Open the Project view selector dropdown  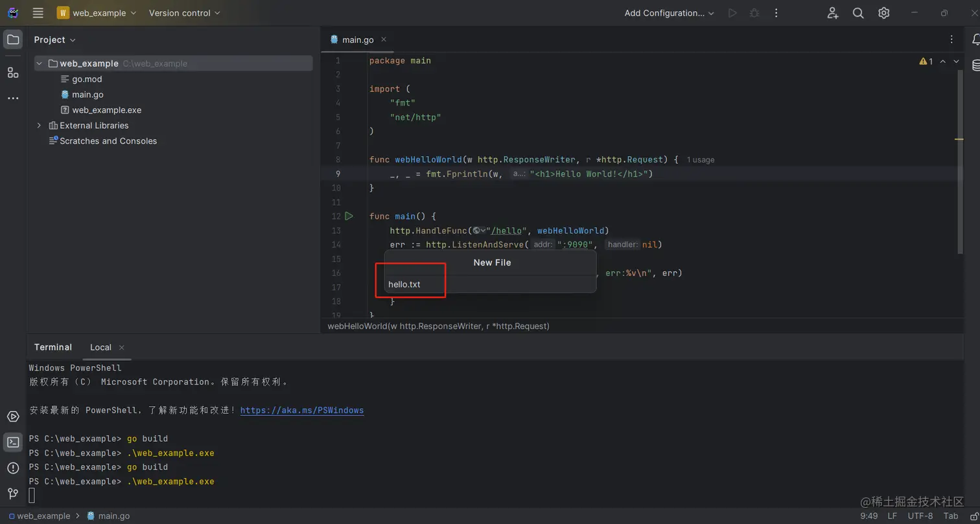(55, 40)
